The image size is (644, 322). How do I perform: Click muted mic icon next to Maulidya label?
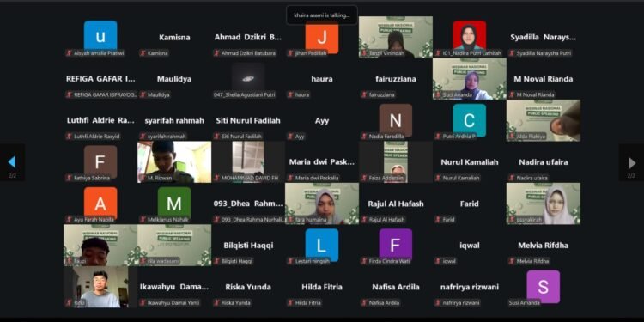143,94
